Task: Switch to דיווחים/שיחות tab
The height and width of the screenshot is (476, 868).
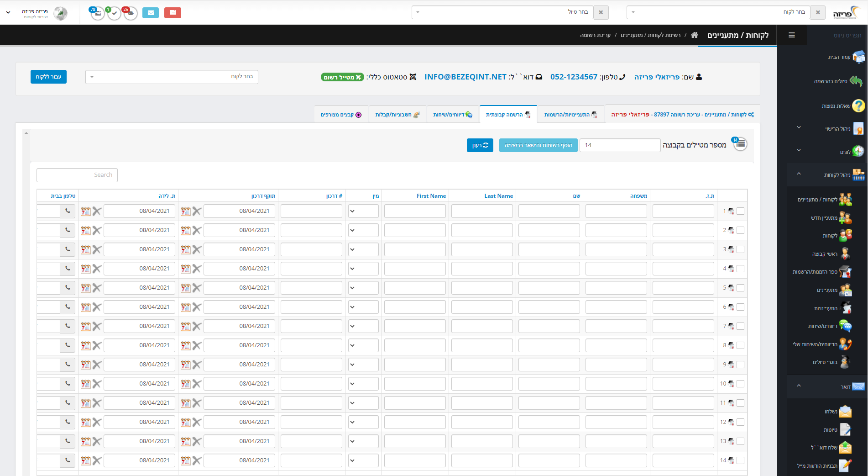Action: (x=453, y=115)
